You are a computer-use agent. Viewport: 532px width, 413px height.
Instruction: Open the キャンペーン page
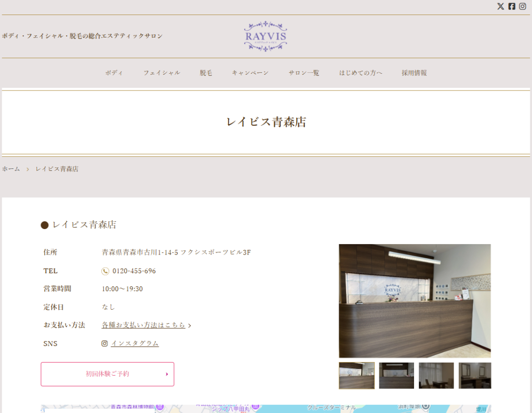(250, 73)
